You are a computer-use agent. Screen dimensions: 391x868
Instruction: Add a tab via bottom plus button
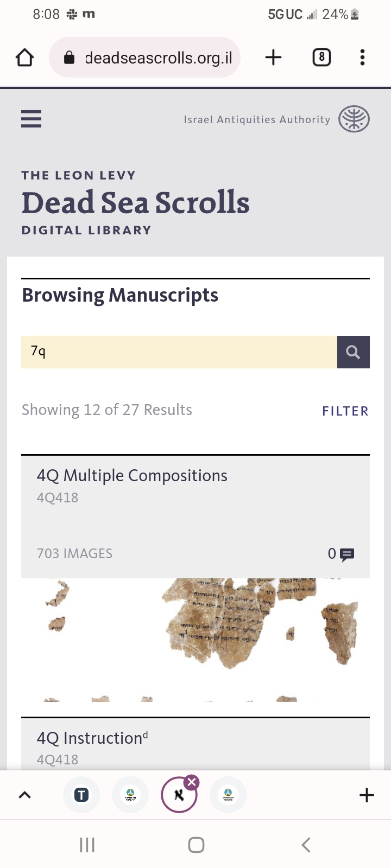(x=367, y=795)
